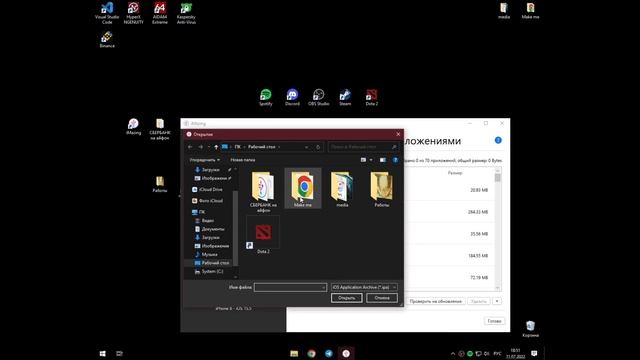
Task: Click Проверить на обновления in iMazing
Action: coord(436,301)
